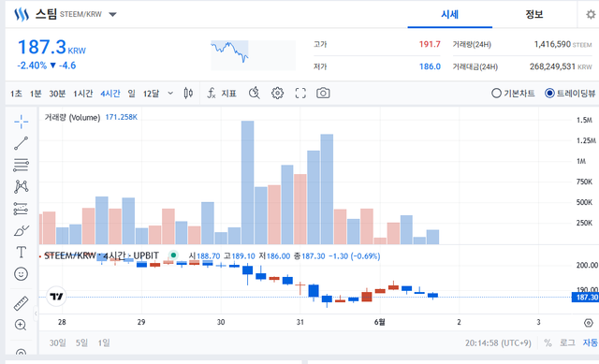The width and height of the screenshot is (599, 364).
Task: Open candlestick chart type selector
Action: click(188, 94)
